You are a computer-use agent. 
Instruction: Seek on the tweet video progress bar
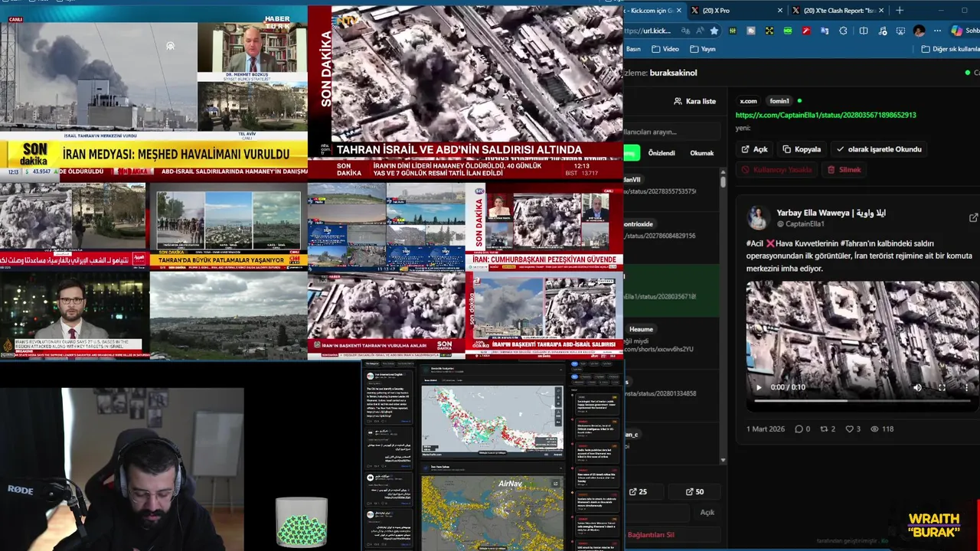(861, 400)
